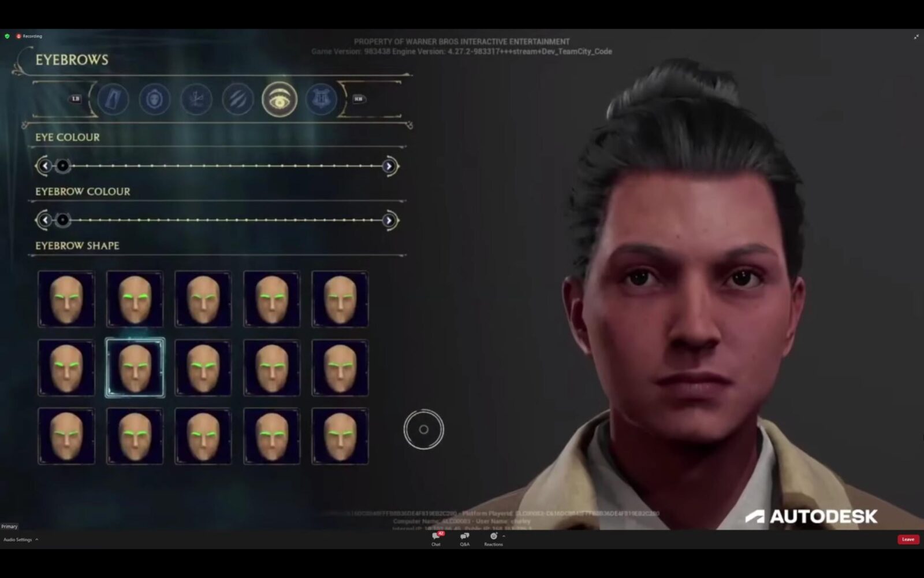The width and height of the screenshot is (924, 578).
Task: Select the first eyebrow shape in the grid
Action: click(66, 299)
